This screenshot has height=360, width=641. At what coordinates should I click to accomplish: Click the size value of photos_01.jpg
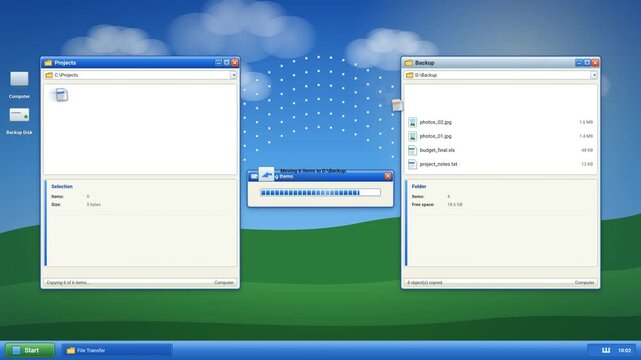click(586, 136)
